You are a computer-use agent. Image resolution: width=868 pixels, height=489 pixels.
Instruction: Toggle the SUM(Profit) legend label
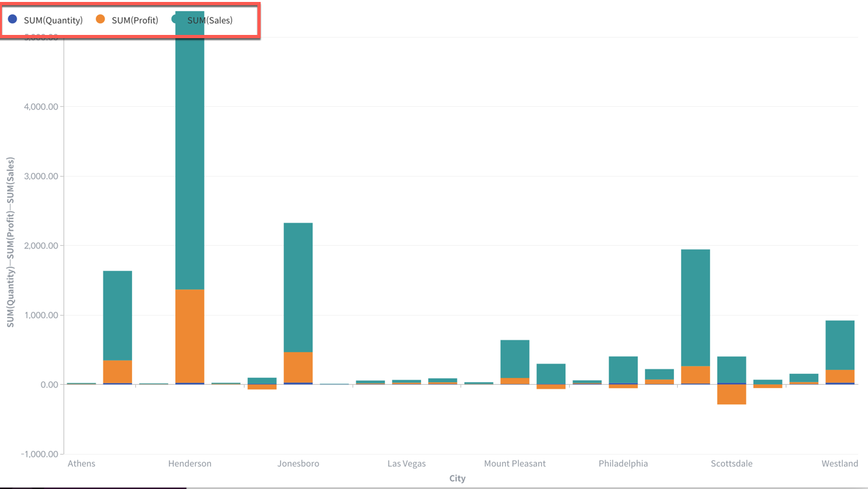(x=135, y=20)
